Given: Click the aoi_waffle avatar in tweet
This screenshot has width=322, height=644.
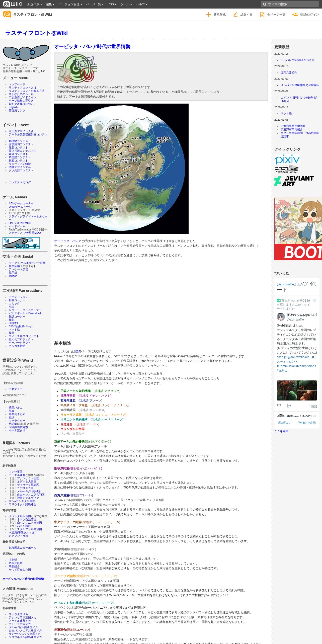Looking at the screenshot, I should pyautogui.click(x=281, y=317).
